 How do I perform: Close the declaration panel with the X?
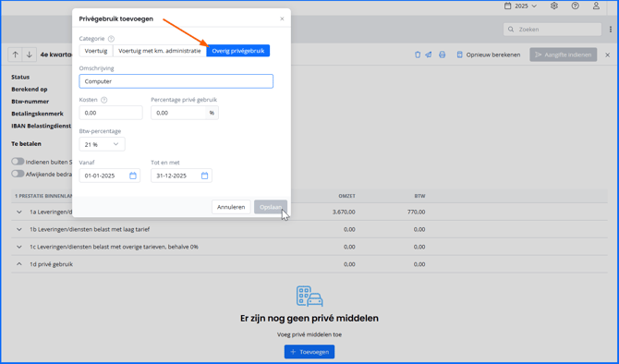pyautogui.click(x=608, y=55)
